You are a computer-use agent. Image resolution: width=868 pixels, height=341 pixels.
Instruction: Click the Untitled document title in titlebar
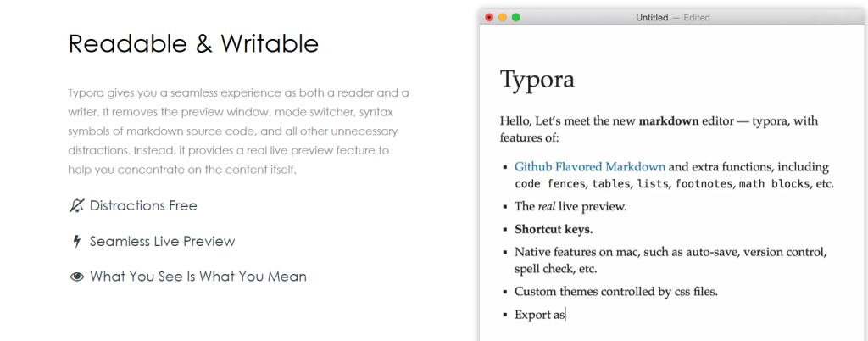(652, 18)
